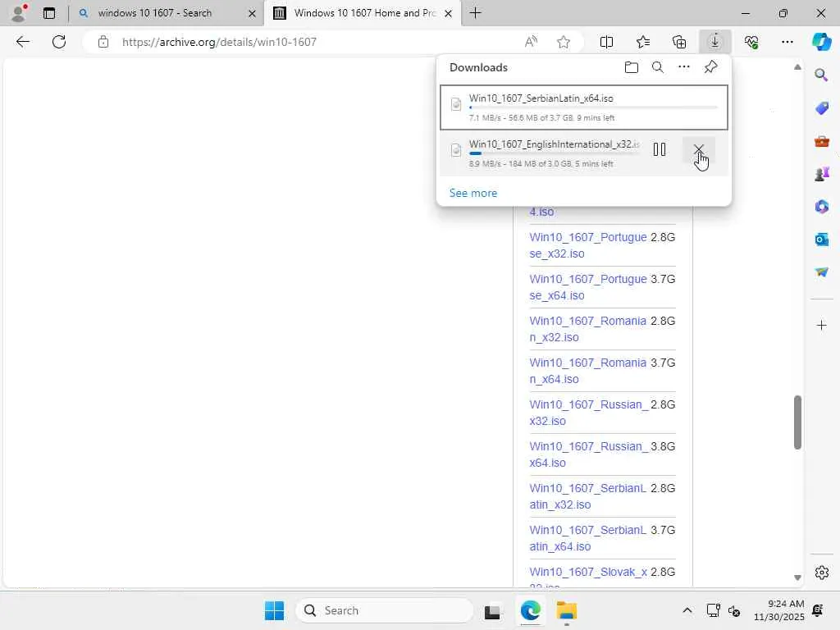Open downloads folder from Downloads panel
The width and height of the screenshot is (840, 630).
632,67
